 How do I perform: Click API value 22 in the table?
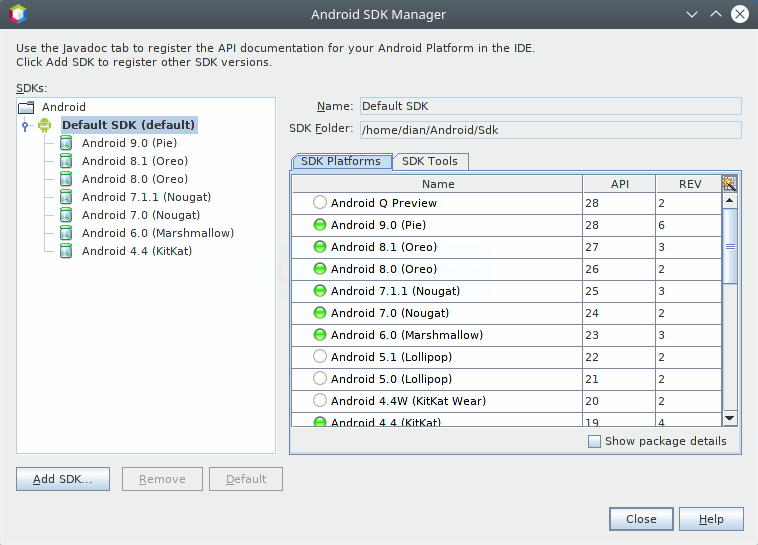592,357
